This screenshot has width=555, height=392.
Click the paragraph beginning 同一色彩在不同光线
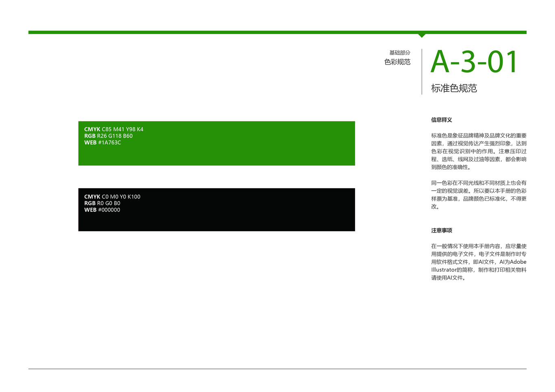pos(479,195)
